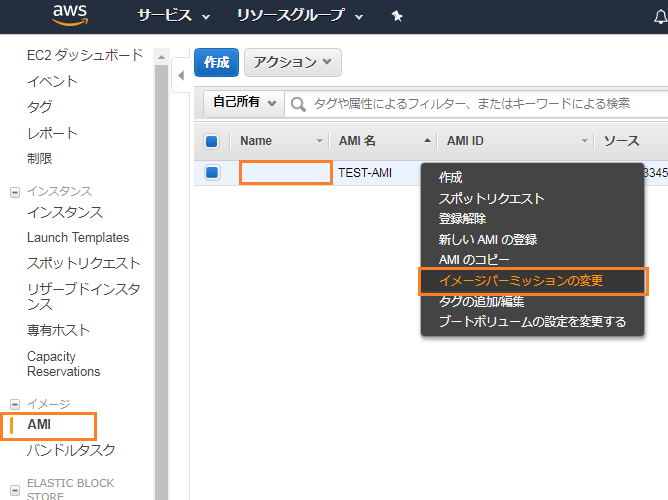Viewport: 668px width, 500px height.
Task: Click the TEST-AMI cell
Action: [x=365, y=173]
